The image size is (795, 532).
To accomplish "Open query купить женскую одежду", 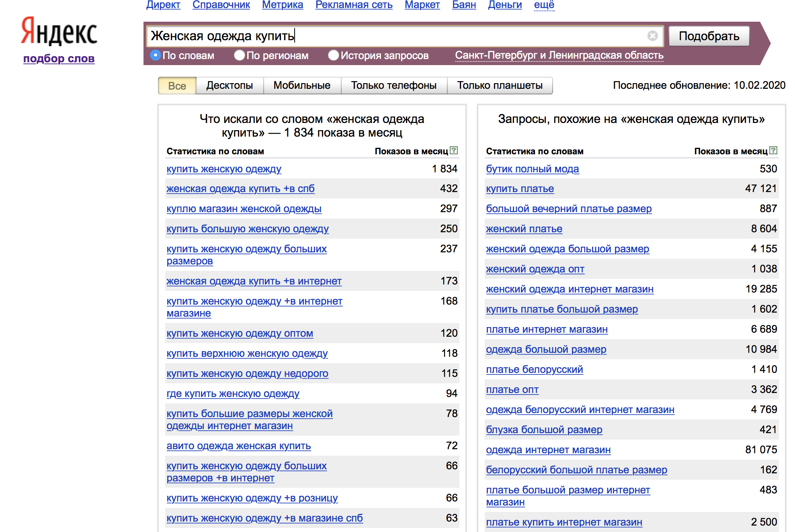I will pyautogui.click(x=224, y=169).
